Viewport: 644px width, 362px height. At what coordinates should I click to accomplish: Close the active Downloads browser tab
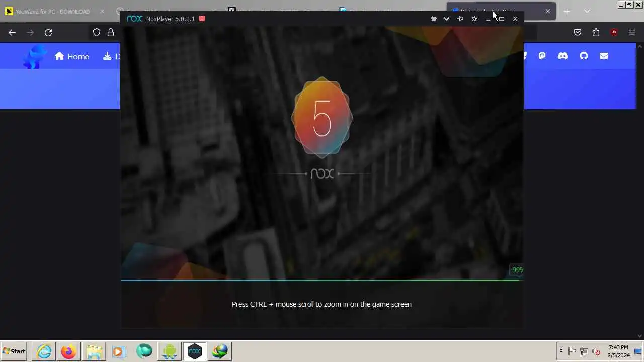(x=548, y=11)
